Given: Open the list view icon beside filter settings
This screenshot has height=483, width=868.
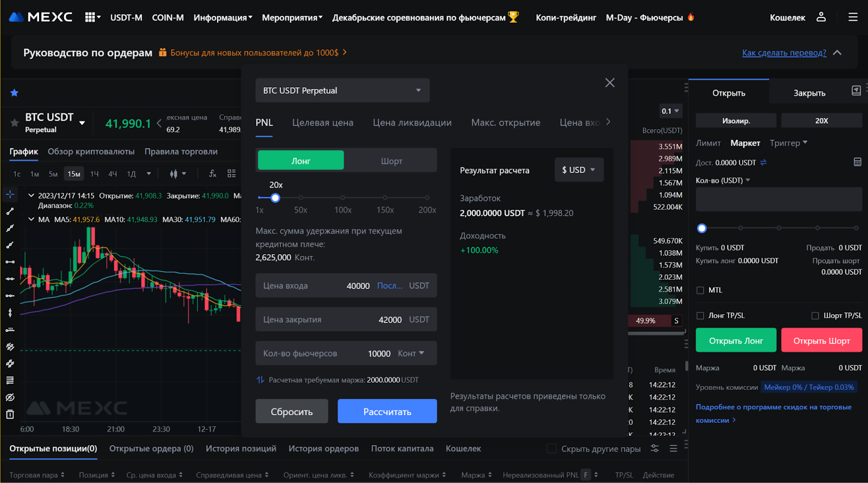Looking at the screenshot, I should [x=673, y=448].
